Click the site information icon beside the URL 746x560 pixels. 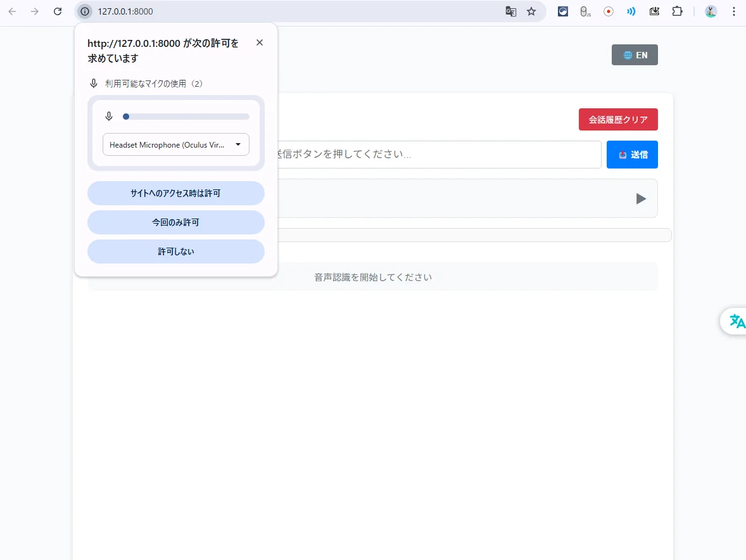pyautogui.click(x=85, y=11)
